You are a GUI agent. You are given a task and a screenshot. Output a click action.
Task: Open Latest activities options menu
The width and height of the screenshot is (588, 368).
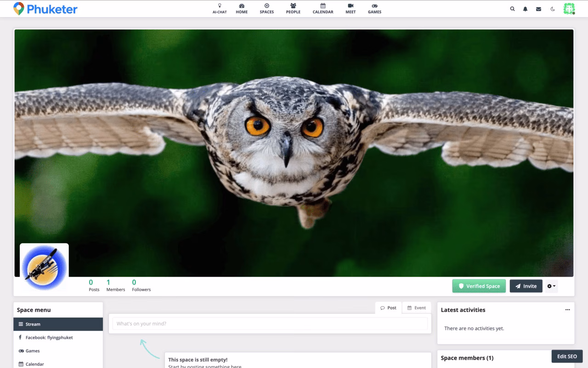point(567,310)
